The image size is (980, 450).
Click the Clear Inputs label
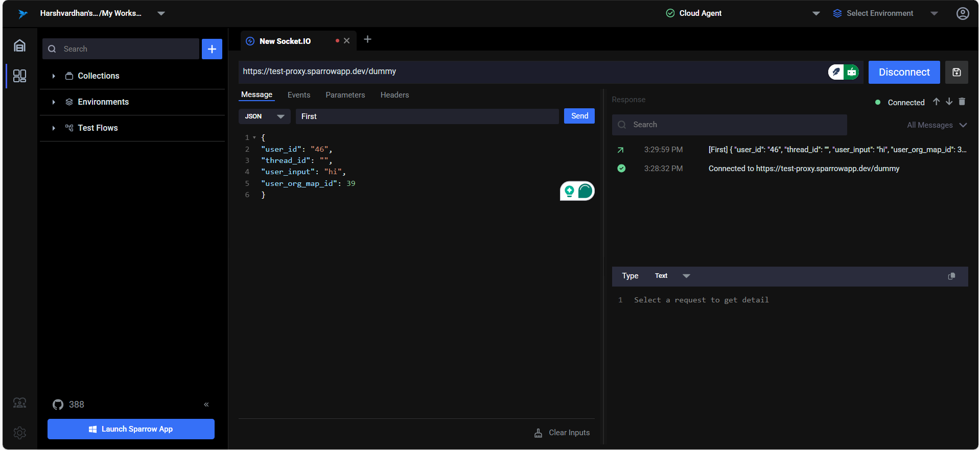(x=569, y=433)
